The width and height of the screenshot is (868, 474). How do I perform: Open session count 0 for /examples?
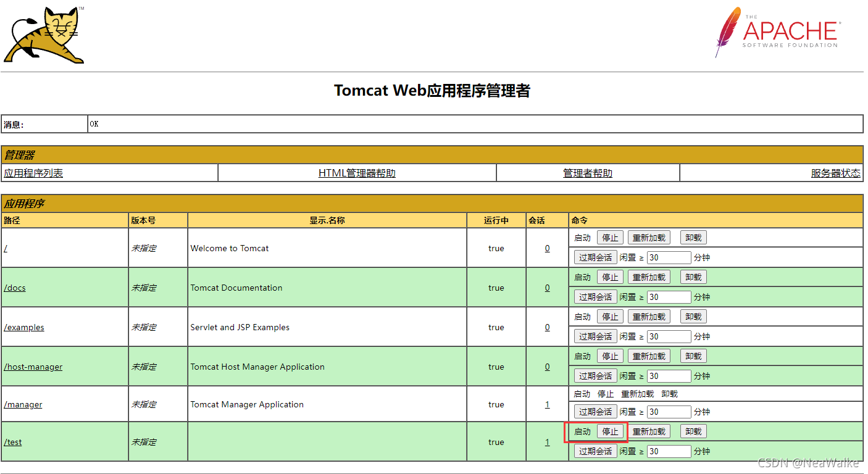(x=547, y=327)
